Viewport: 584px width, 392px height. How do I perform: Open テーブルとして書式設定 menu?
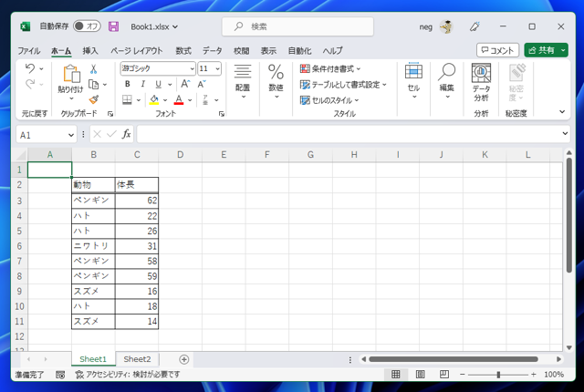coord(343,85)
